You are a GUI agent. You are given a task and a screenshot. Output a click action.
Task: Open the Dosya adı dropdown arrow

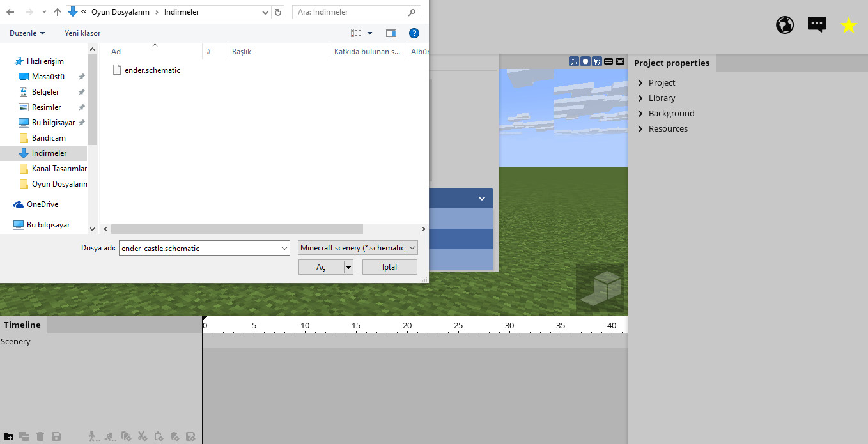[x=284, y=248]
